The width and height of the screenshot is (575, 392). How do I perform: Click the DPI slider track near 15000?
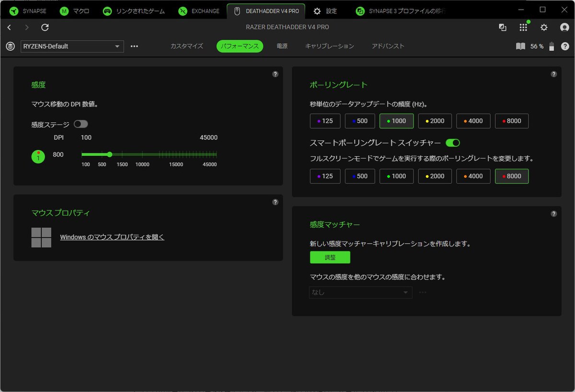176,154
